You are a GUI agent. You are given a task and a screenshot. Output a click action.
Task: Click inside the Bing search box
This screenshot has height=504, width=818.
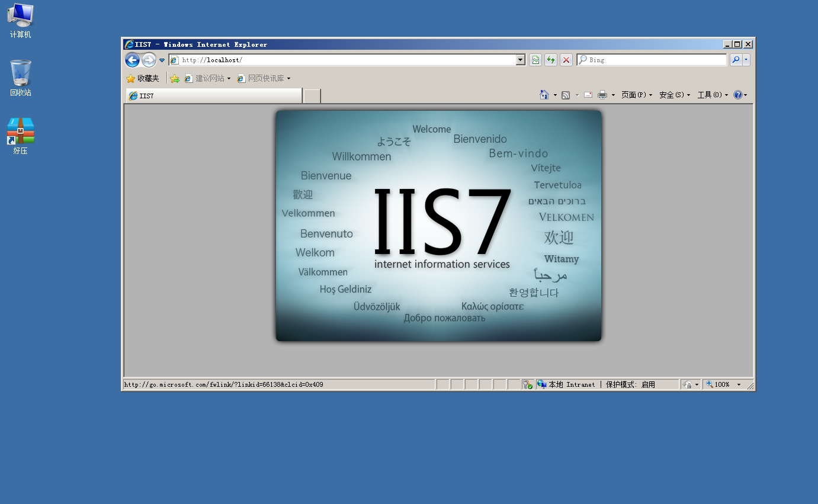[652, 60]
